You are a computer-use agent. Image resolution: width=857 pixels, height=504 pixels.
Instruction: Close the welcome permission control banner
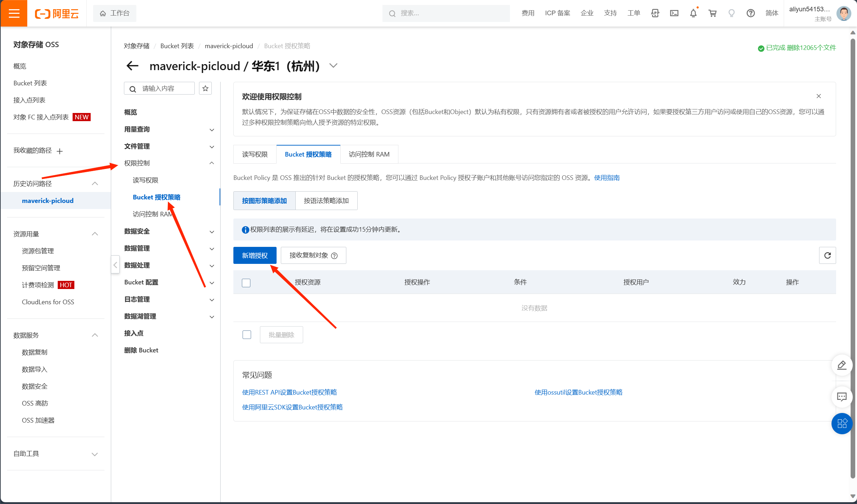tap(819, 96)
